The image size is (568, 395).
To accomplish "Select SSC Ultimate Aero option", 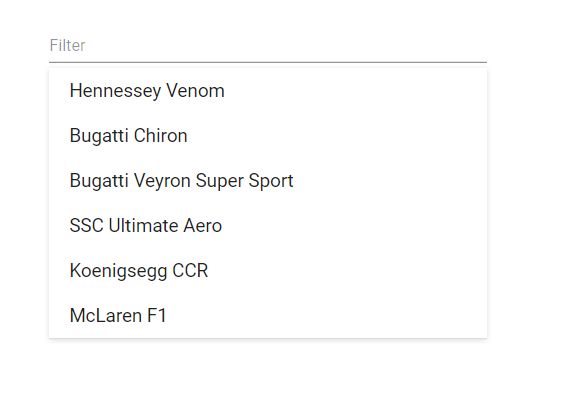I will click(268, 225).
